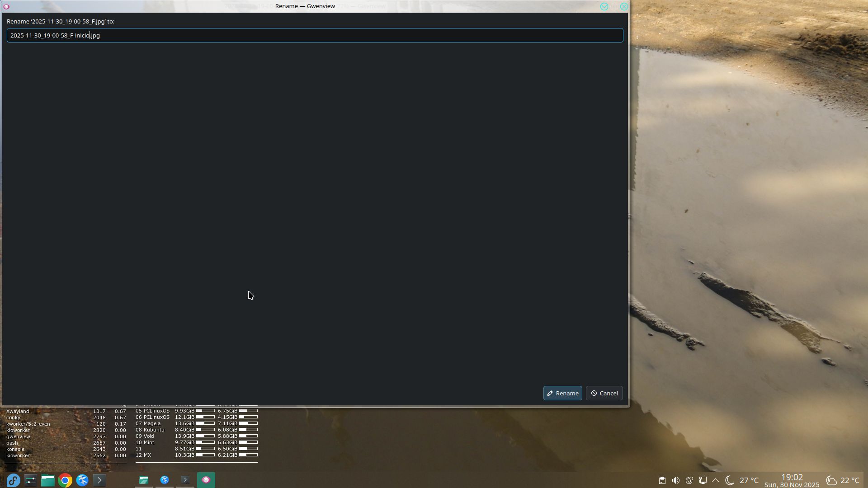Expand hidden system tray icons arrow

pyautogui.click(x=716, y=480)
